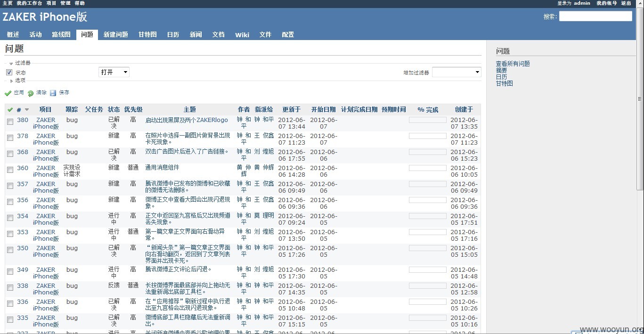Check the box for issue 380

(x=10, y=122)
